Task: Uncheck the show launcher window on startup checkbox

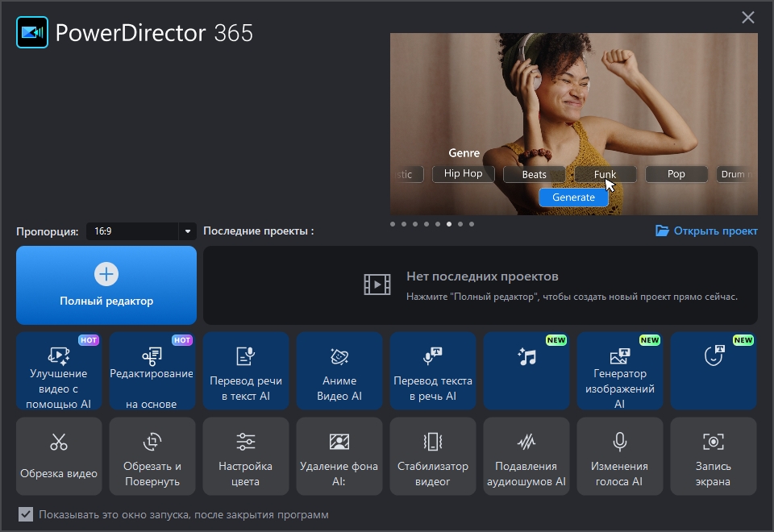Action: click(26, 514)
